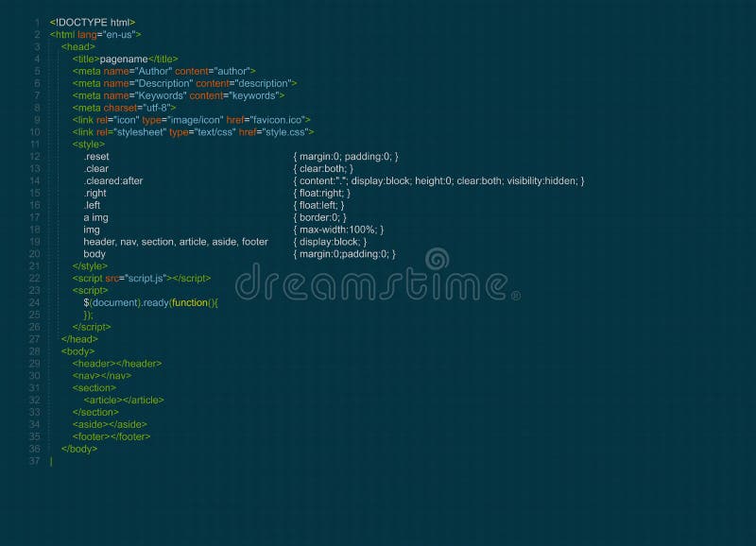The width and height of the screenshot is (756, 546).
Task: Click the "{ max-width:100%; }" declaration
Action: point(338,230)
